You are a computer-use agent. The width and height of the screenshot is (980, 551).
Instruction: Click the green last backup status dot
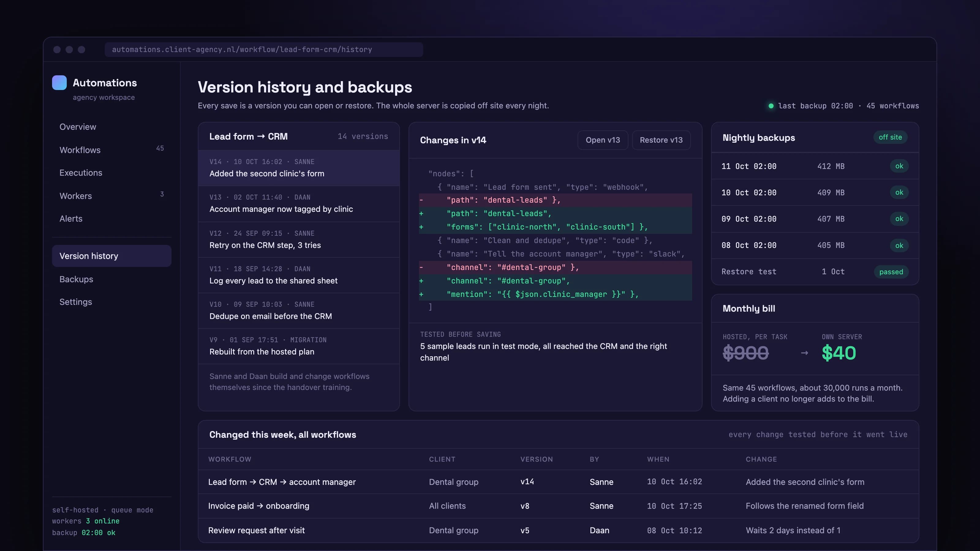[771, 106]
